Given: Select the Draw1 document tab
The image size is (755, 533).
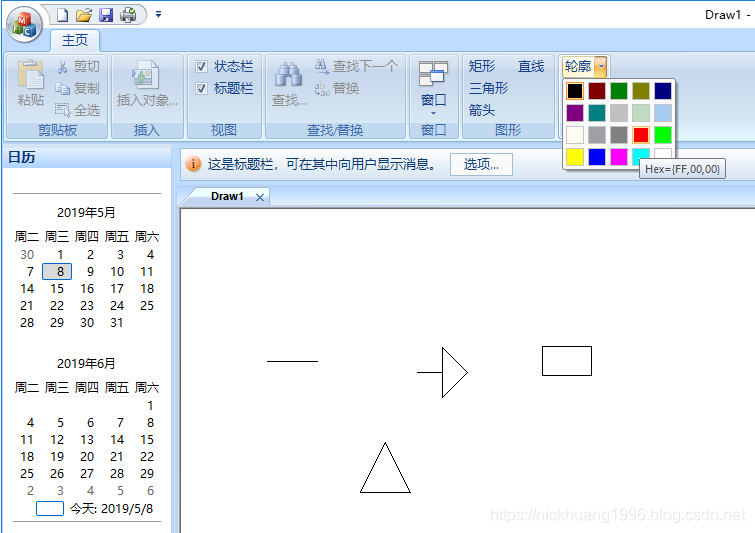Looking at the screenshot, I should (227, 196).
